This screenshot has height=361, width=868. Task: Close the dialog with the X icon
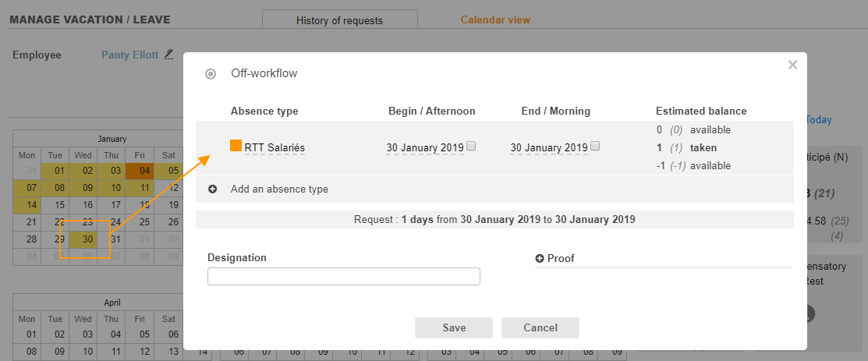tap(792, 65)
